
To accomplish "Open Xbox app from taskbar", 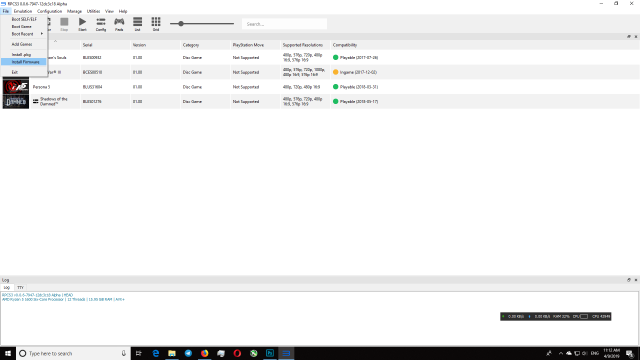I will [x=253, y=353].
